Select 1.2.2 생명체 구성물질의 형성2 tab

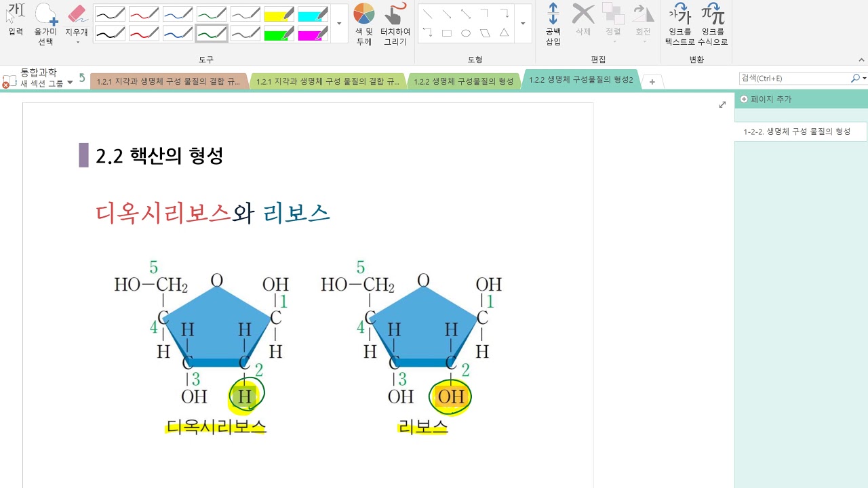[580, 80]
